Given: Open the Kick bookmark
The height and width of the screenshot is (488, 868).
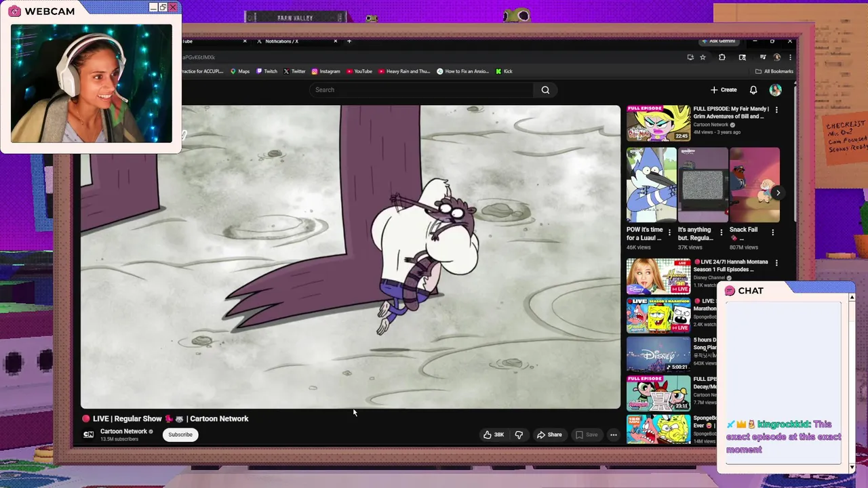Looking at the screenshot, I should [x=504, y=71].
